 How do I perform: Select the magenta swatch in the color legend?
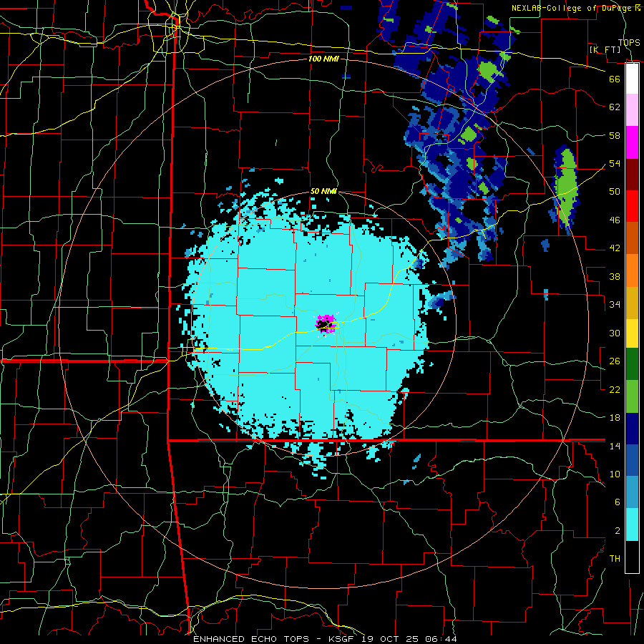point(632,142)
